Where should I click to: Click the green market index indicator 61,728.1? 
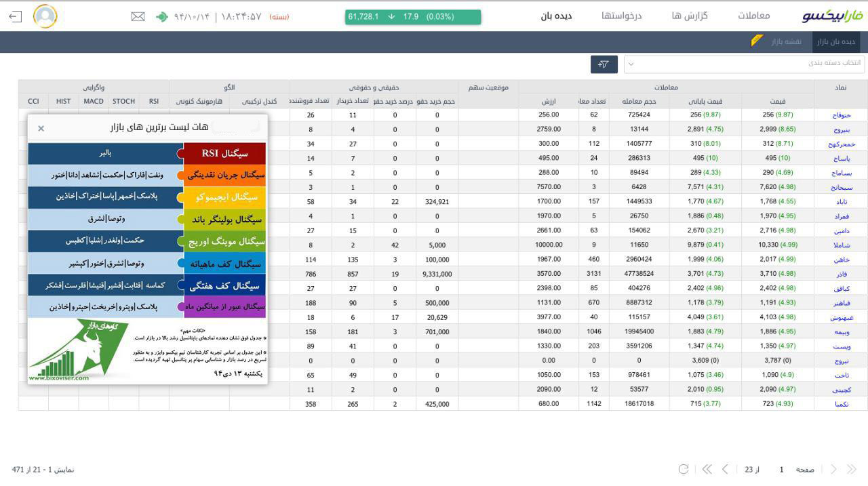412,17
